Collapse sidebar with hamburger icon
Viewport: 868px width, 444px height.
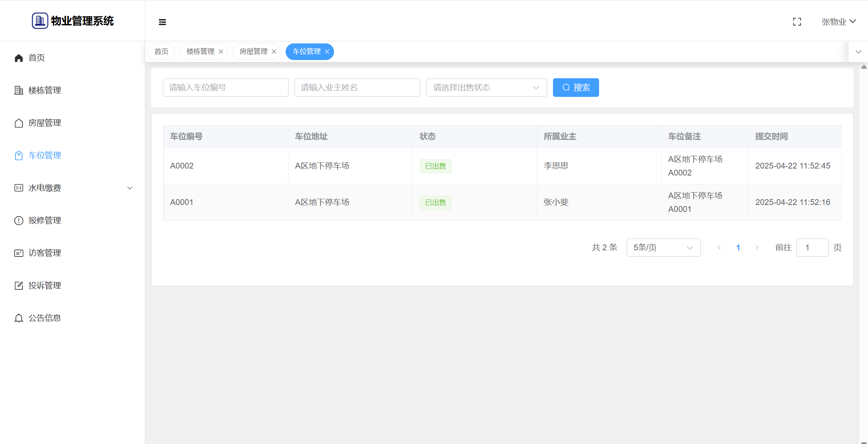point(162,22)
